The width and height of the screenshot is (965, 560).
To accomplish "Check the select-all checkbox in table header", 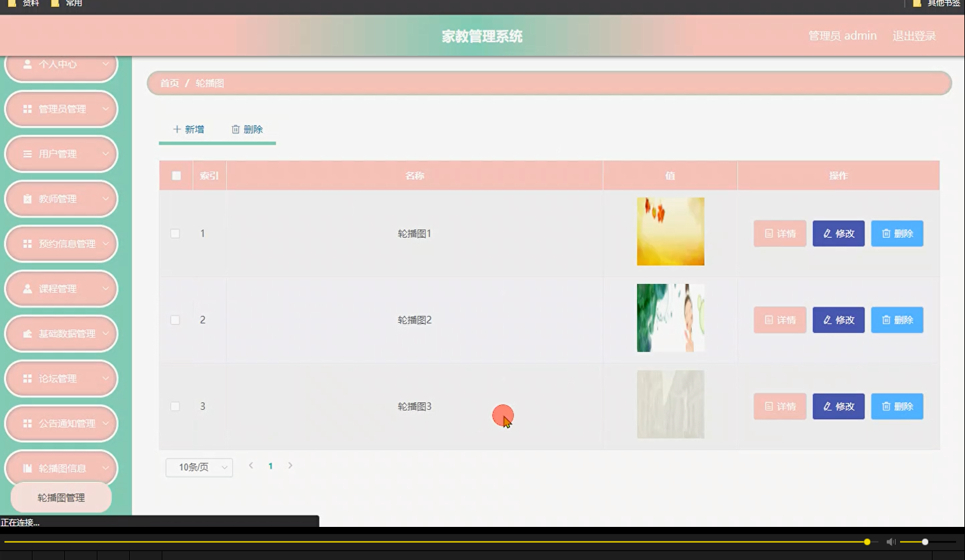I will 176,175.
